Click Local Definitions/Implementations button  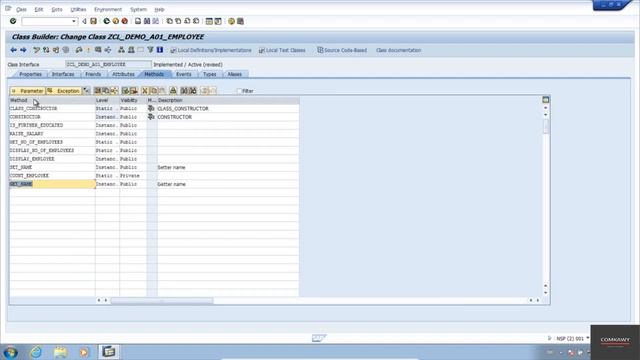pyautogui.click(x=211, y=50)
